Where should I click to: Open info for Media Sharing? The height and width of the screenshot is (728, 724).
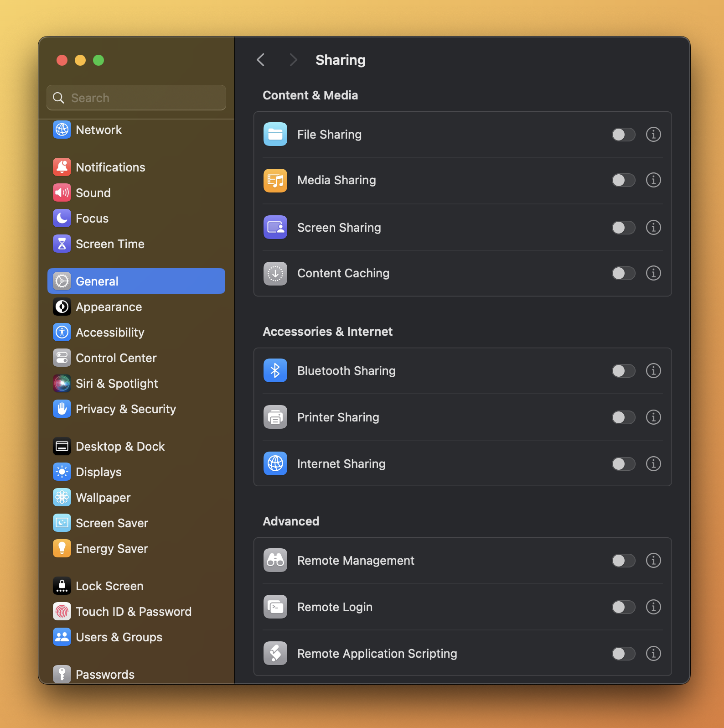pos(653,180)
